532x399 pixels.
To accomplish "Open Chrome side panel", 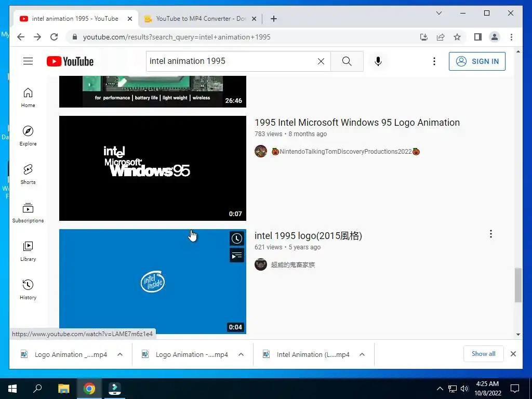I will [x=478, y=37].
